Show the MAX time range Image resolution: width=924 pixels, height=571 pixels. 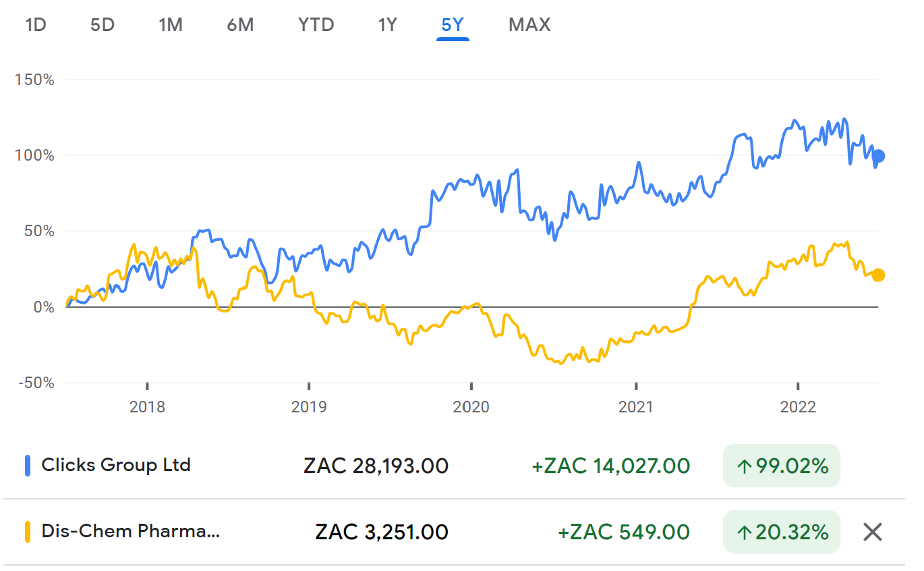point(529,25)
